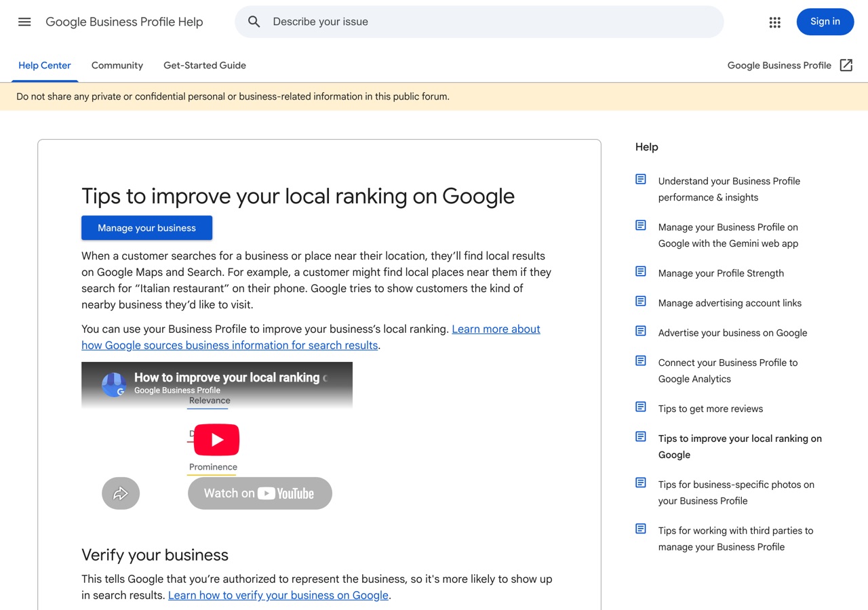
Task: Open the video title How to improve your local ranking
Action: tap(231, 378)
